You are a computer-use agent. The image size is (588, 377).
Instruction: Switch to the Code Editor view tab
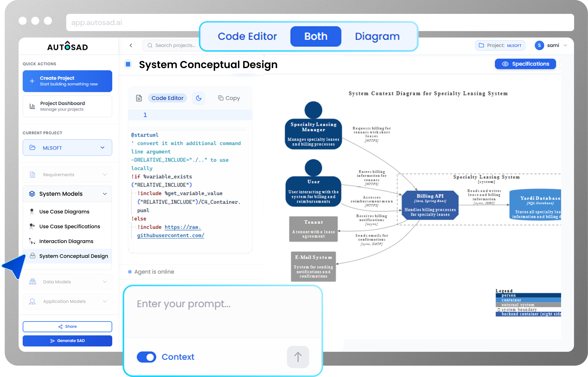[x=247, y=37]
